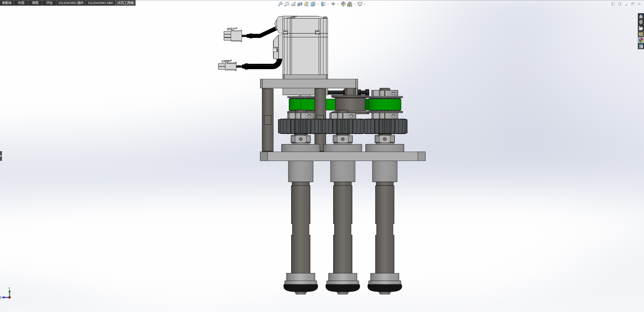Click the Zoom to Fit icon
The image size is (644, 312).
[x=280, y=4]
